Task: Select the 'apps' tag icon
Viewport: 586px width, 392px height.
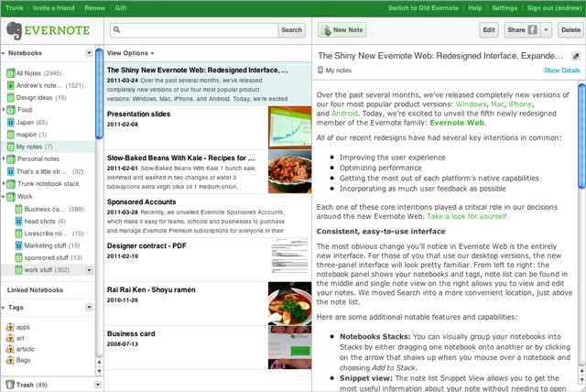Action: [x=10, y=326]
